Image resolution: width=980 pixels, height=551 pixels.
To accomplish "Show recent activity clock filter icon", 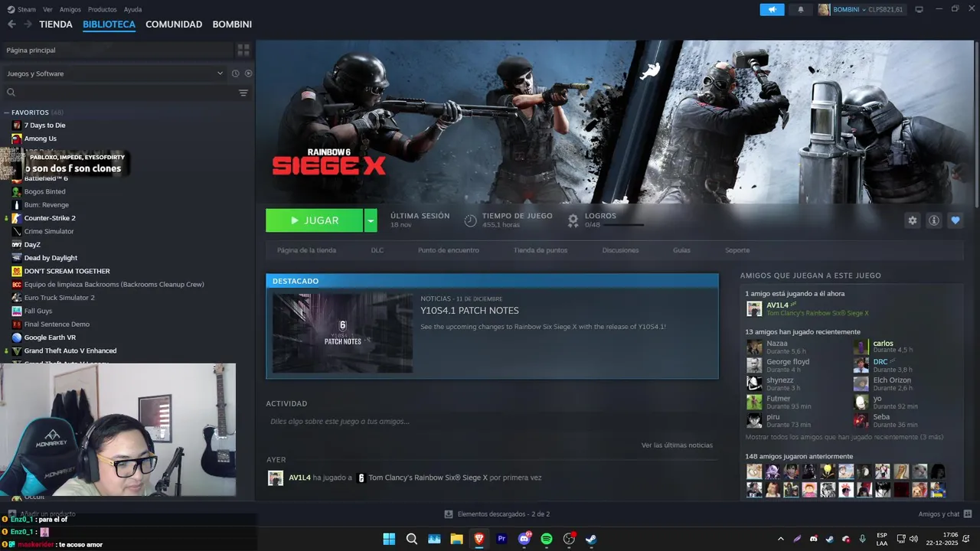I will (x=236, y=73).
